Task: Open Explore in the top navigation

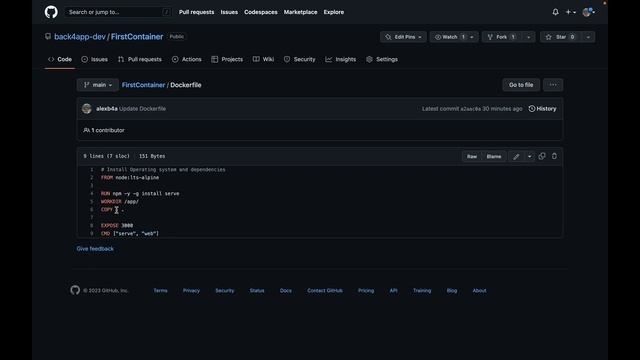Action: (333, 12)
